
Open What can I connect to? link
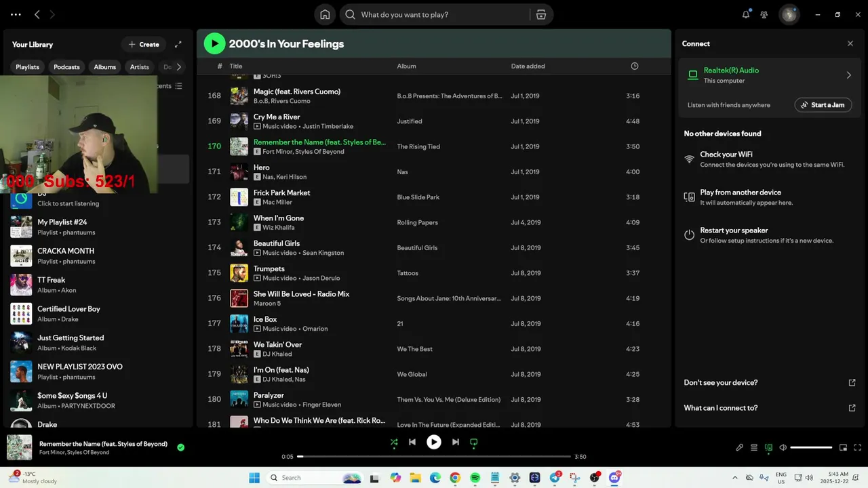click(770, 408)
